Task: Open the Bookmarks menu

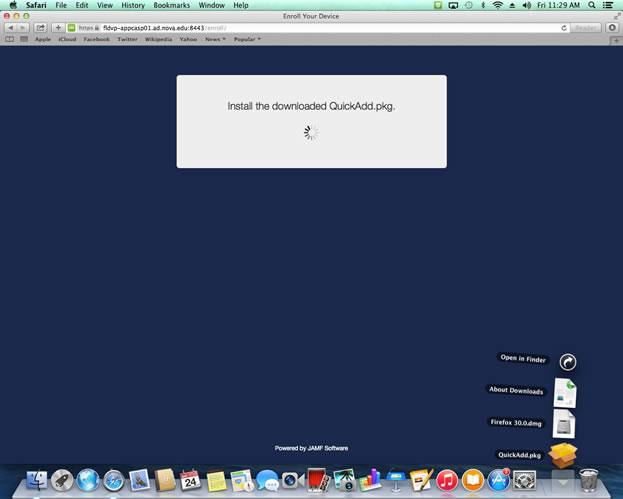Action: pos(171,5)
